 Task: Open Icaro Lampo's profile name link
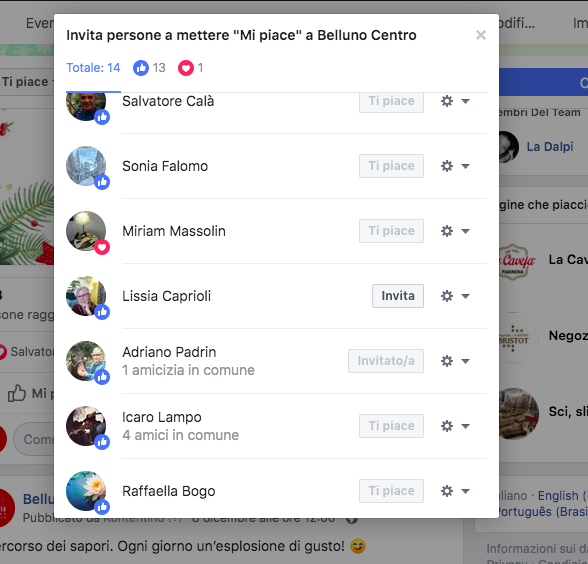click(x=162, y=417)
